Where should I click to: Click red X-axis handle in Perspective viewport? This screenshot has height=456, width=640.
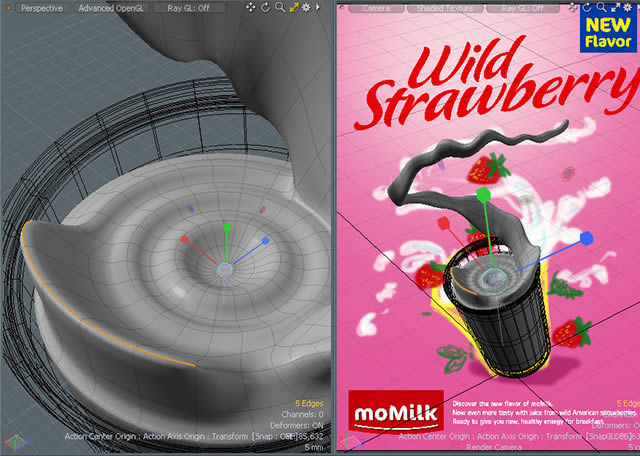point(184,239)
